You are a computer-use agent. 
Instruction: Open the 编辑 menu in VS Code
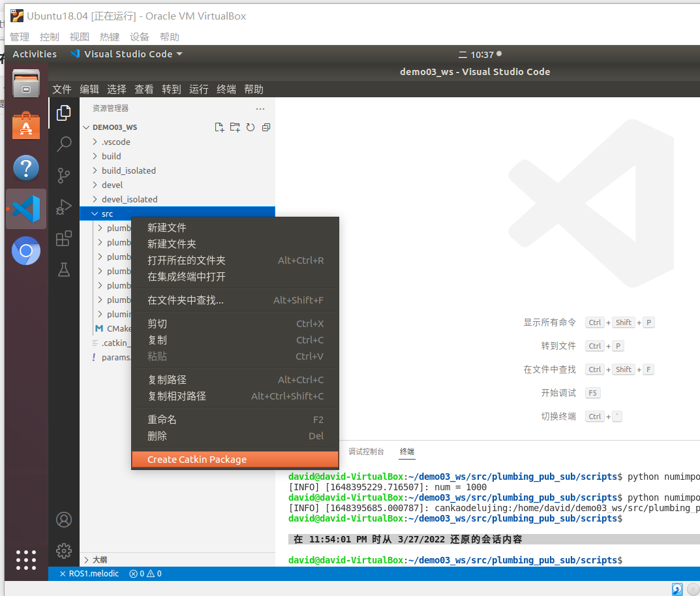coord(89,89)
